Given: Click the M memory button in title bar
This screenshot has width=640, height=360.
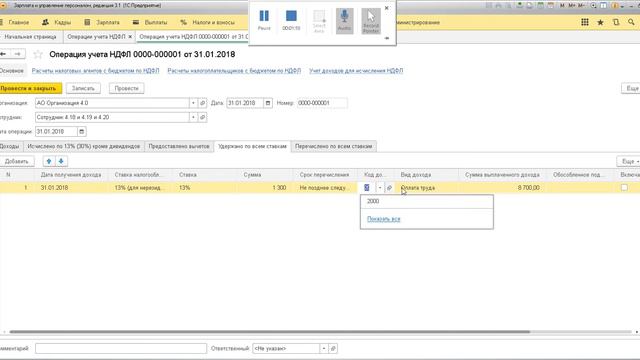Looking at the screenshot, I should (562, 6).
